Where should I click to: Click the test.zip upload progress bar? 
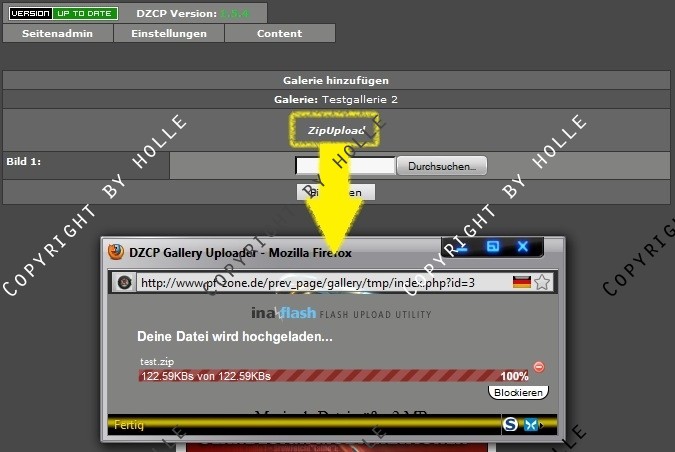click(334, 376)
